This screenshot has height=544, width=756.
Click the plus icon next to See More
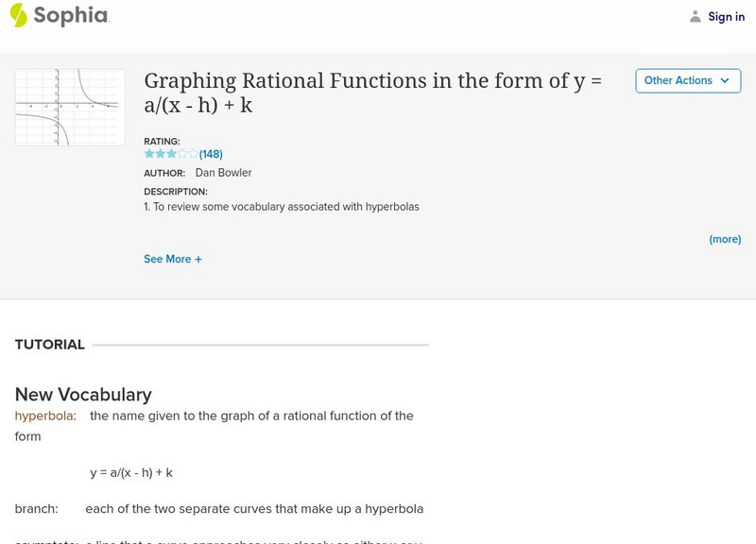coord(198,259)
